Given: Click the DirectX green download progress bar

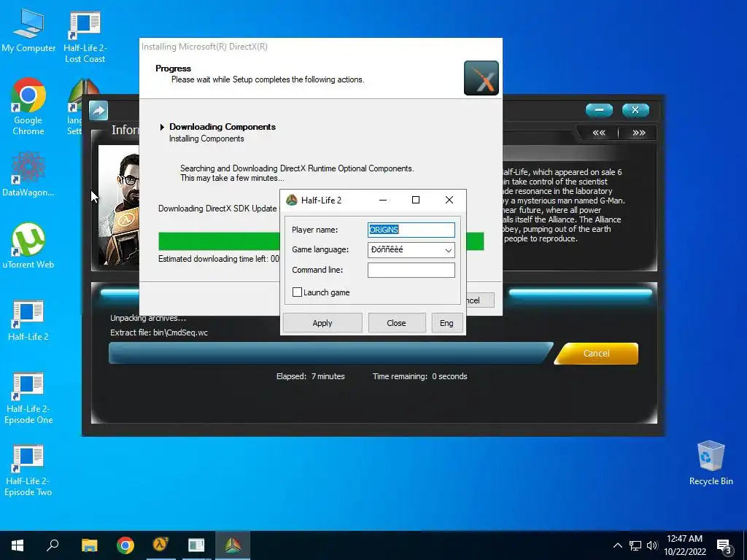Looking at the screenshot, I should pos(219,241).
